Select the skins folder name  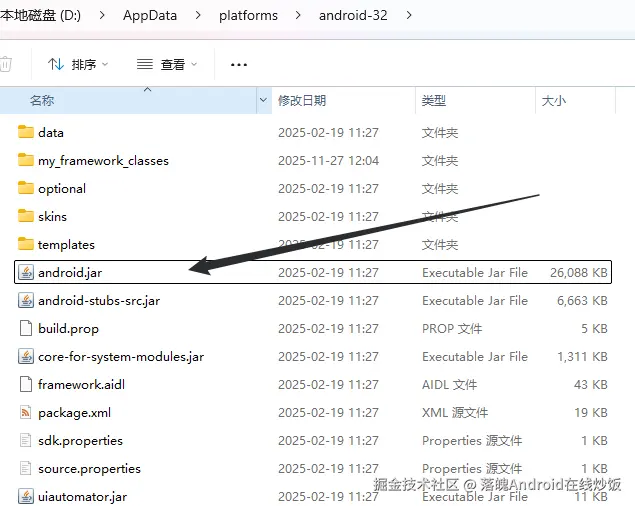52,216
